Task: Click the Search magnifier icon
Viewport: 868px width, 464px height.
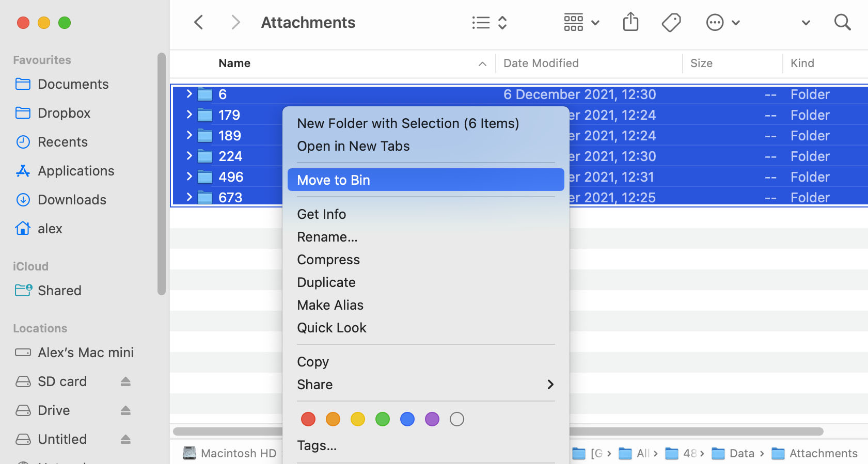Action: point(842,22)
